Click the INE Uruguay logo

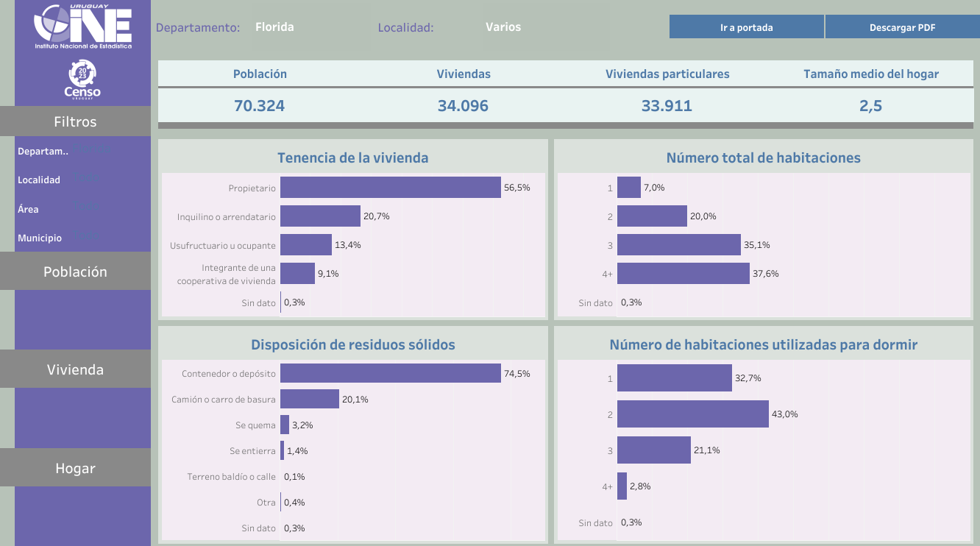pos(82,26)
